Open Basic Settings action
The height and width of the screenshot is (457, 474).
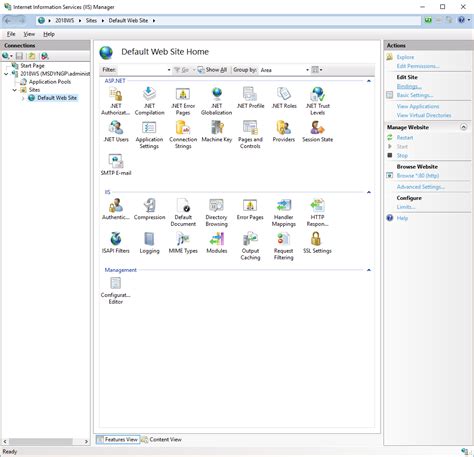(x=415, y=95)
